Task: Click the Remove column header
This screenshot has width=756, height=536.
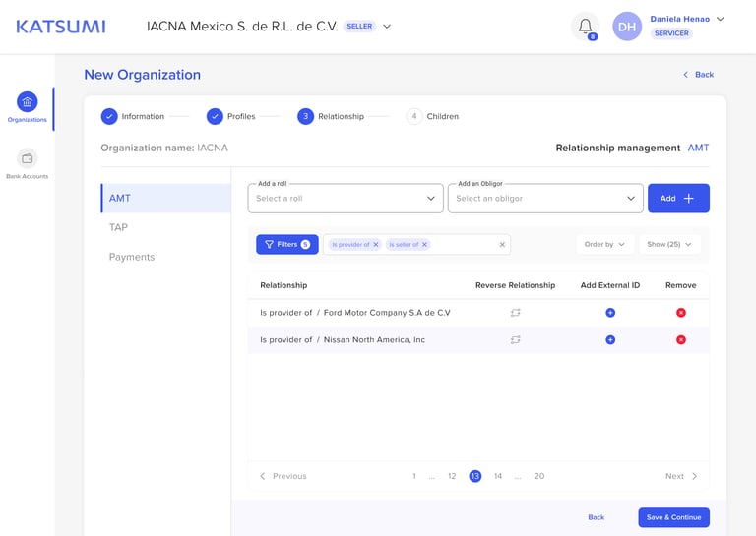Action: (x=681, y=285)
